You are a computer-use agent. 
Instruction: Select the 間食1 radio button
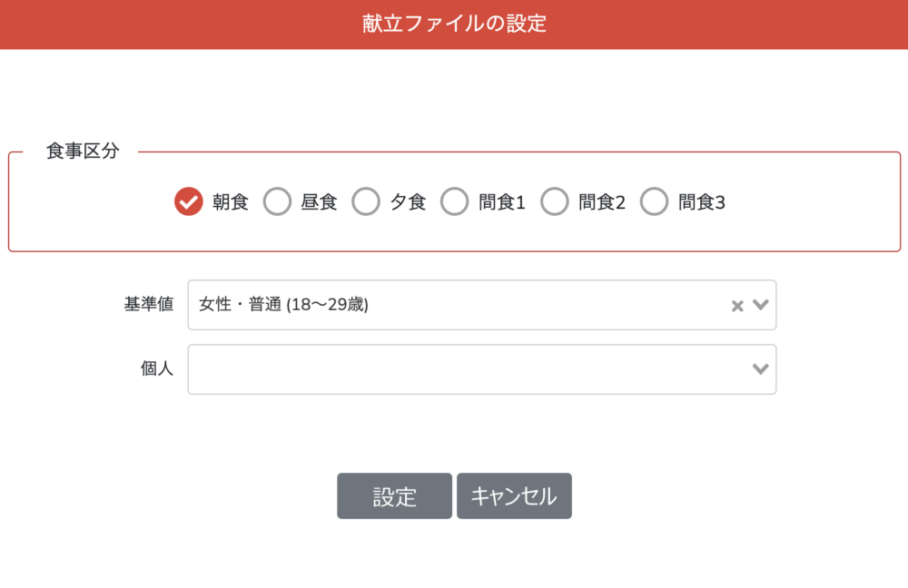click(455, 202)
